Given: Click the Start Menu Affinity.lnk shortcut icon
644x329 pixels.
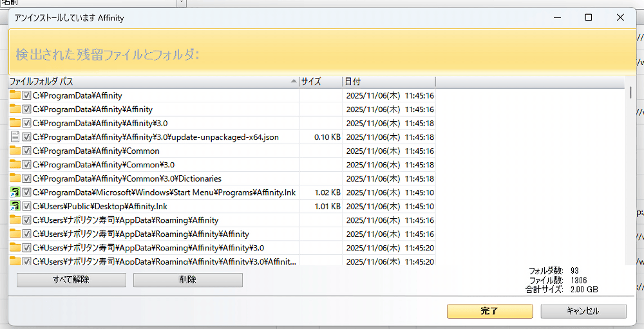Looking at the screenshot, I should 15,193.
